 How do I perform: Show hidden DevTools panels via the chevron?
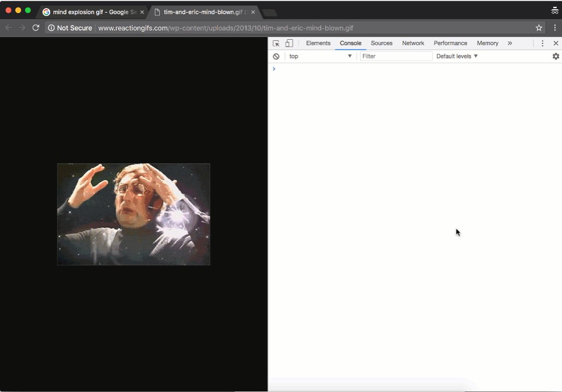click(x=510, y=43)
